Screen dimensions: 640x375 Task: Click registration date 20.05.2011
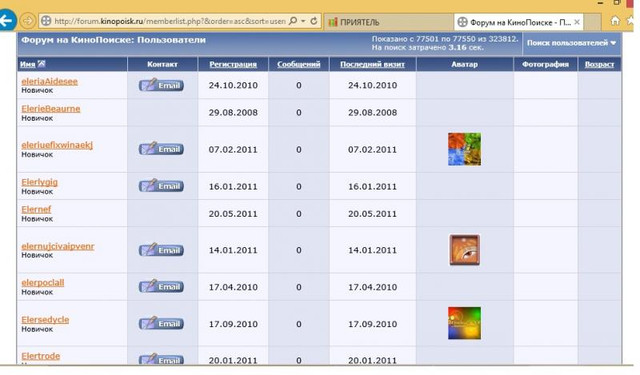[233, 214]
